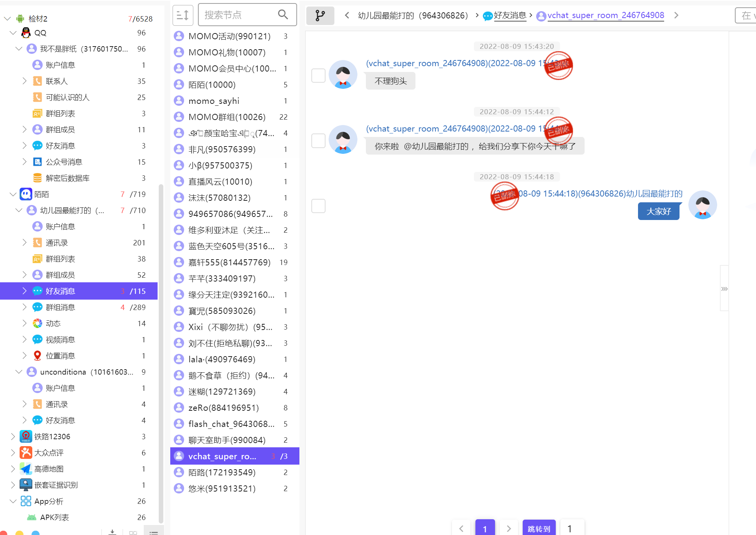Viewport: 756px width, 535px height.
Task: Click the 位置消息 location pin icon
Action: pos(37,356)
